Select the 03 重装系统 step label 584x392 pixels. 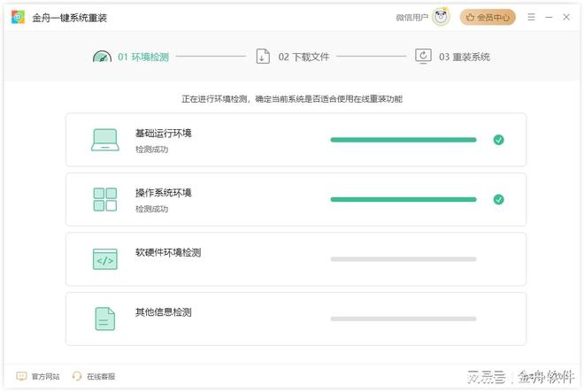pyautogui.click(x=465, y=57)
